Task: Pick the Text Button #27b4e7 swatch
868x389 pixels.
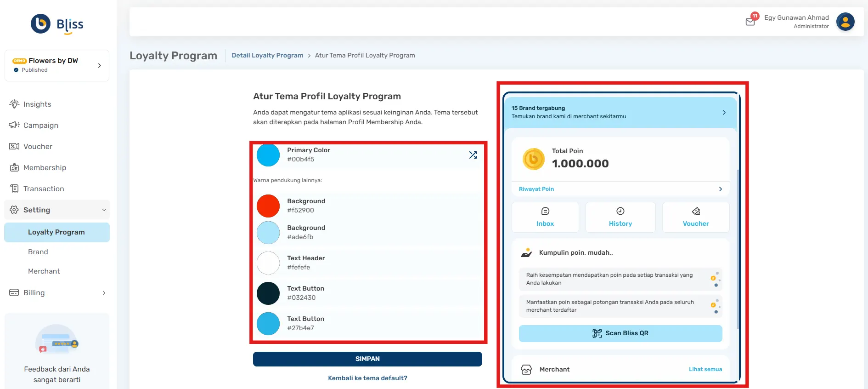Action: 268,324
